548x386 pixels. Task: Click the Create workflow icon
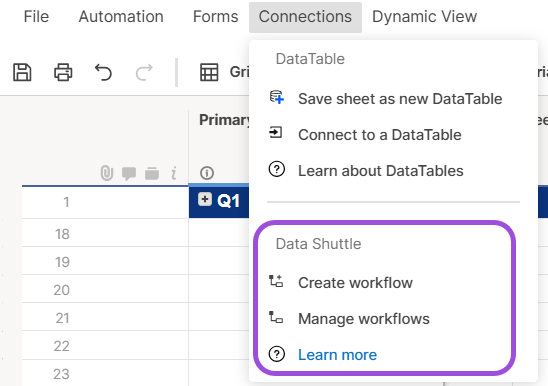(276, 281)
